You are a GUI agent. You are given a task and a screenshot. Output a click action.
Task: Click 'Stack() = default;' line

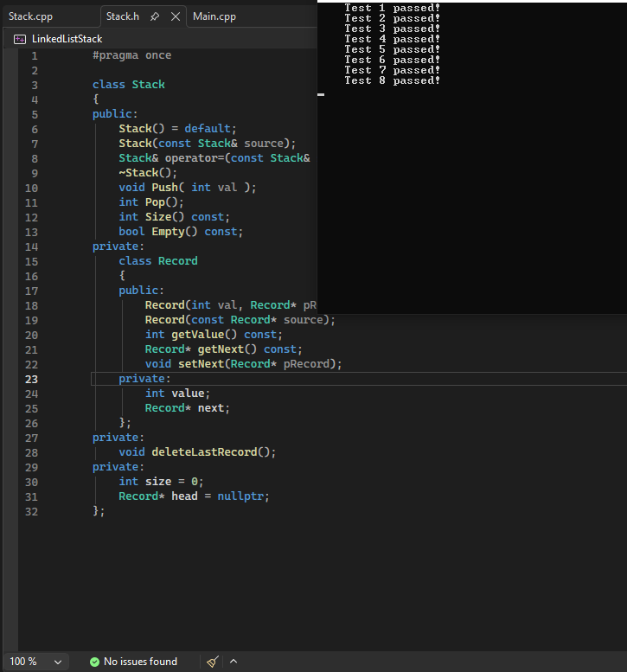(x=177, y=129)
